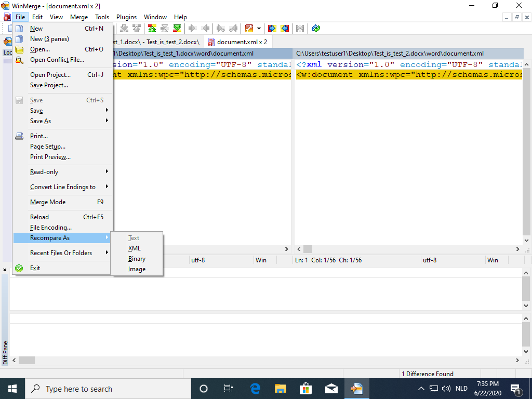
Task: Click Copy Right and Advance icon
Action: [220, 29]
